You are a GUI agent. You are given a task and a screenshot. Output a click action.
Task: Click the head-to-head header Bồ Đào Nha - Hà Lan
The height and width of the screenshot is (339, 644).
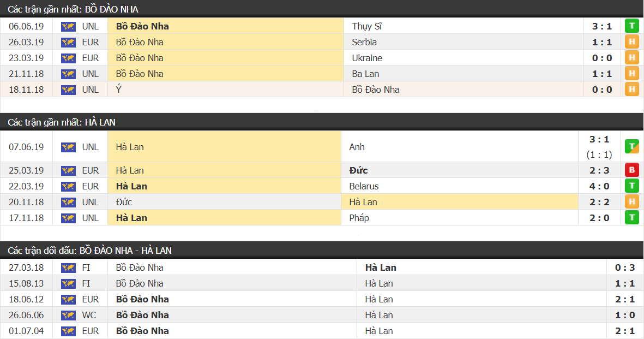click(x=89, y=251)
